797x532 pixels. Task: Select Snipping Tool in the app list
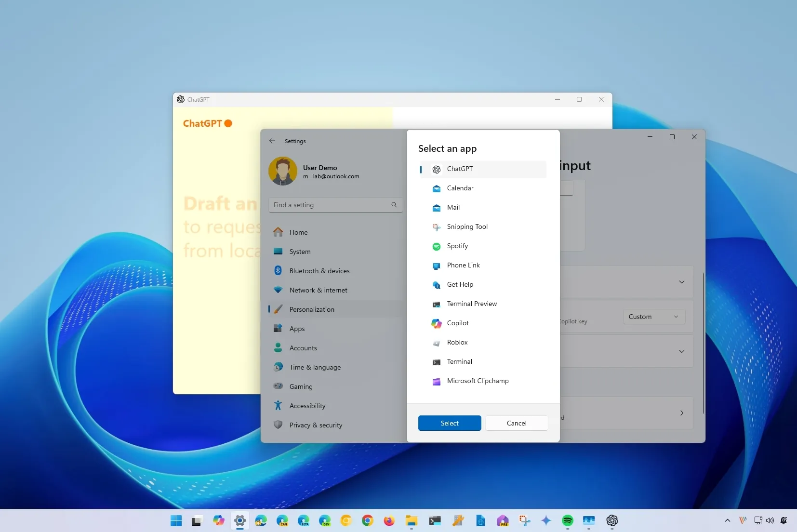[466, 226]
